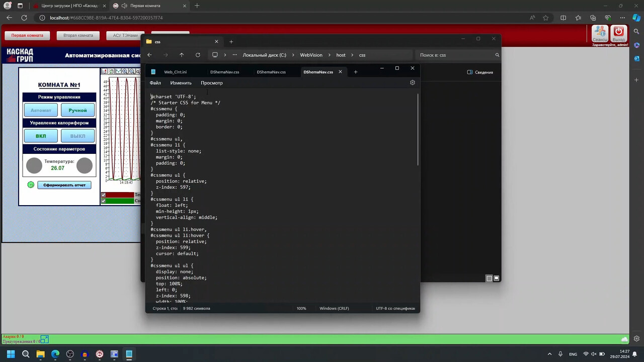Open the Вторая комната page

[x=78, y=36]
